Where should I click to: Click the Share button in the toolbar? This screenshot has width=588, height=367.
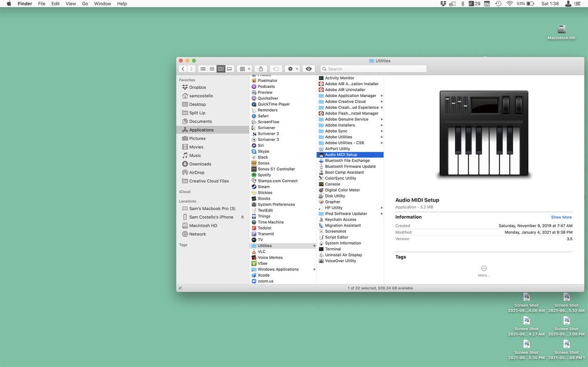point(261,69)
